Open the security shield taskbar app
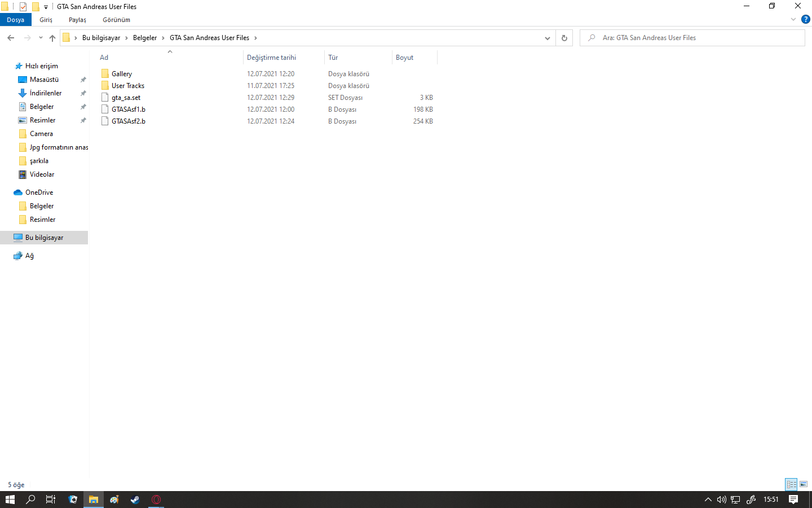 (73, 500)
